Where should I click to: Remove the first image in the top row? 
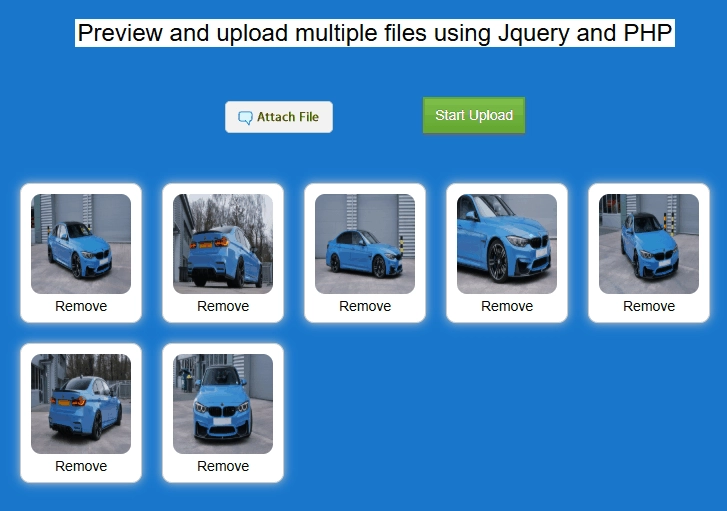(x=81, y=306)
